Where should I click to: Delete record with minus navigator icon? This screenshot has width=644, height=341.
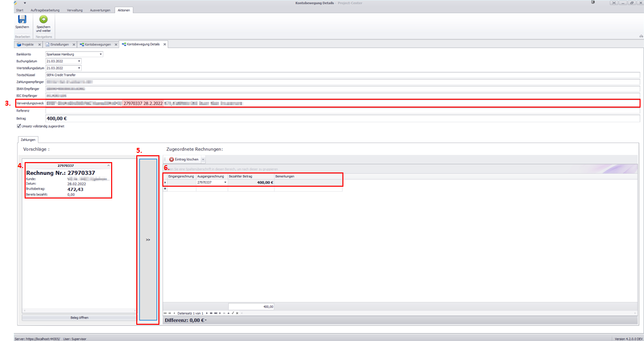224,313
